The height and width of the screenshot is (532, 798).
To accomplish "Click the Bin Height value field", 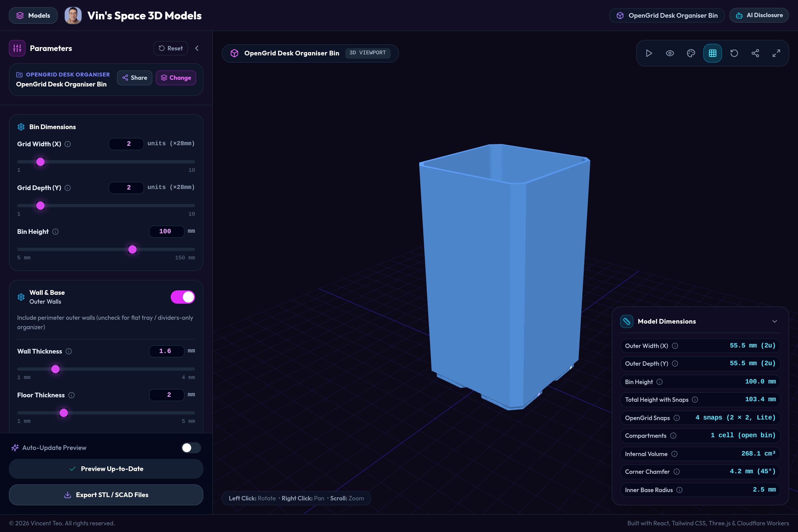I will pyautogui.click(x=167, y=231).
